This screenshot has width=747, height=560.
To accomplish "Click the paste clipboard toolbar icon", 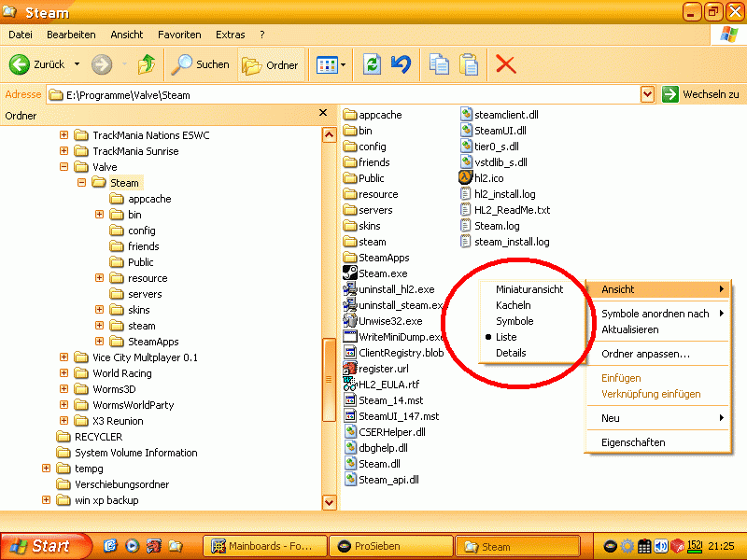I will point(469,64).
